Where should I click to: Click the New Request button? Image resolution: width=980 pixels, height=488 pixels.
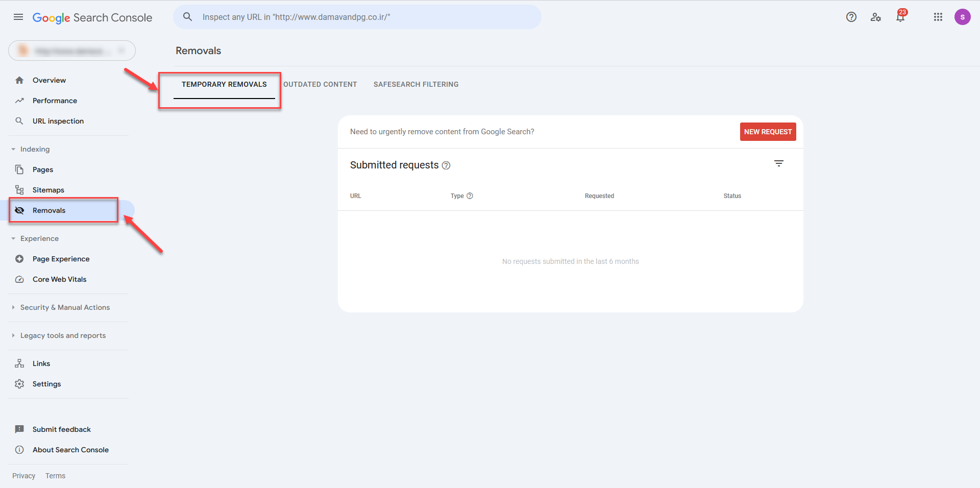pos(768,132)
